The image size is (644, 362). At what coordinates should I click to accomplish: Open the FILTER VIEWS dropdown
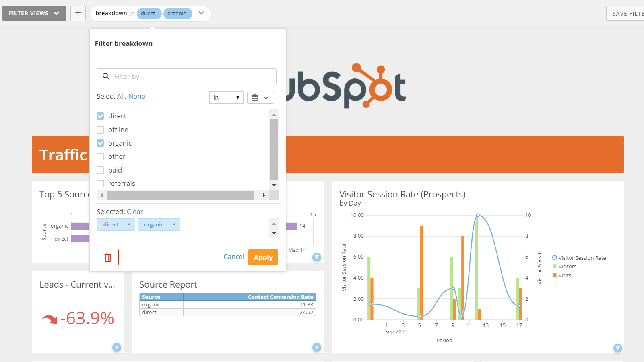click(x=34, y=13)
